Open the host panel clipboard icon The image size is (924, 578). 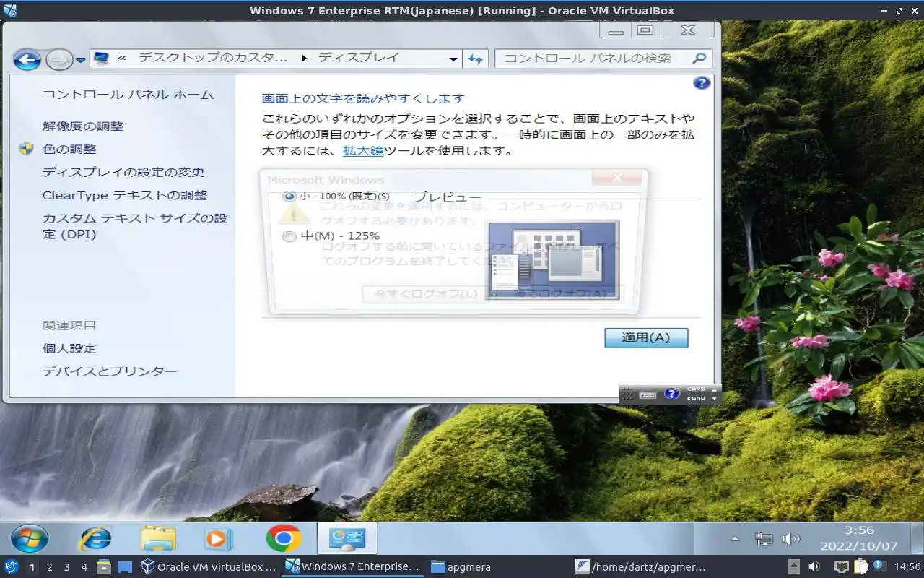click(860, 567)
